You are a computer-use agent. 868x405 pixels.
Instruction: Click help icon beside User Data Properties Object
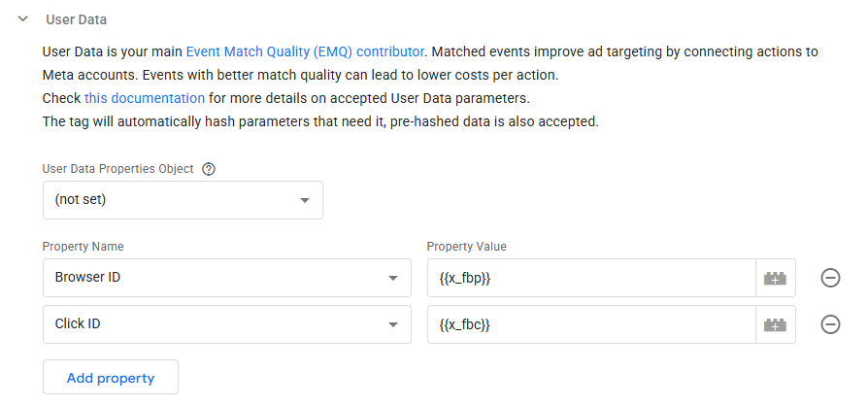tap(209, 168)
